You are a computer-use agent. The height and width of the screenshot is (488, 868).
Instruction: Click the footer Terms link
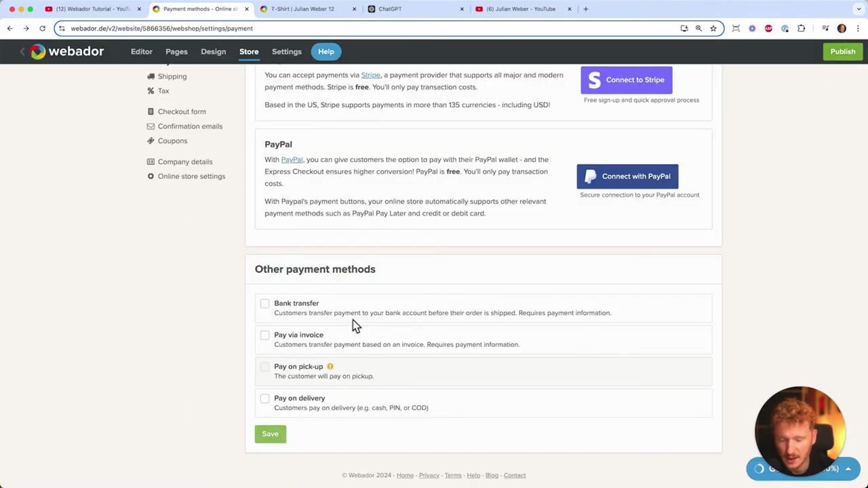453,475
